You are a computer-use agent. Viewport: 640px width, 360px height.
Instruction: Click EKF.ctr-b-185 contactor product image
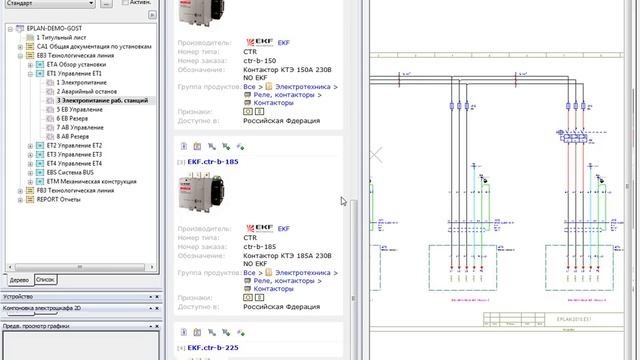tap(201, 192)
